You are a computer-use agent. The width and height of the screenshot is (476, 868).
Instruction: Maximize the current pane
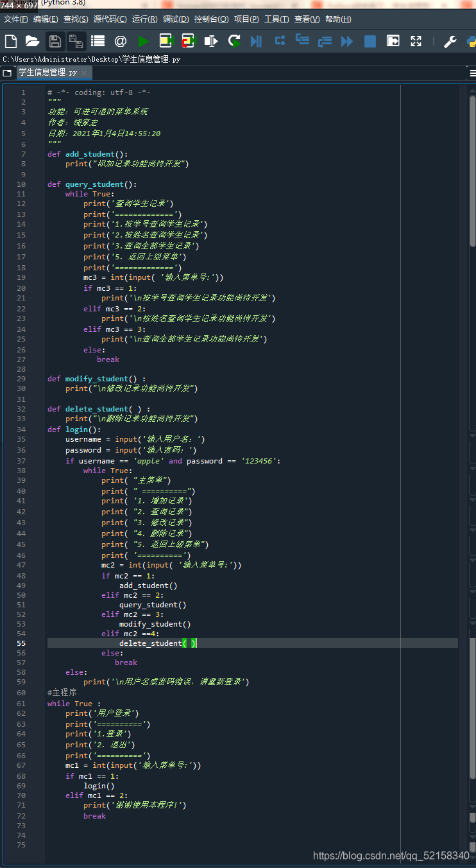393,41
